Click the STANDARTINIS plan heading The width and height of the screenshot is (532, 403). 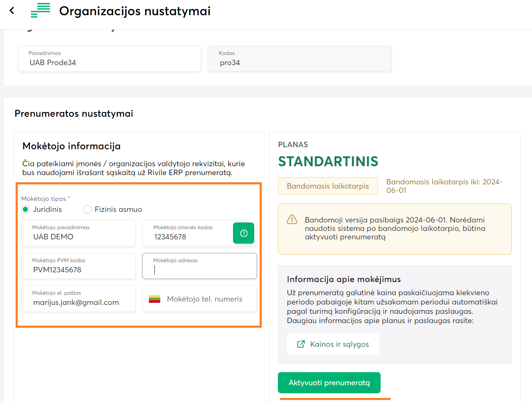pos(328,162)
